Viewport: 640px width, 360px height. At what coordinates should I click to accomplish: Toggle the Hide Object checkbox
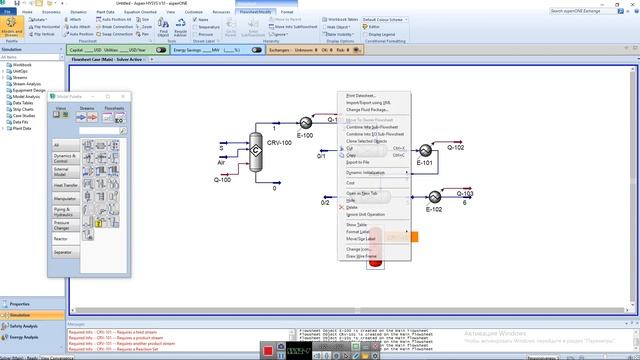(324, 27)
